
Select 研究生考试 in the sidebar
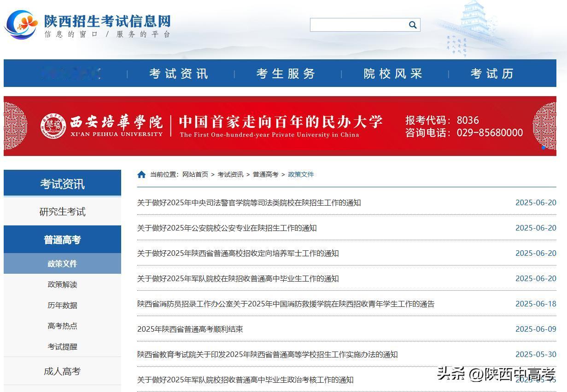point(62,212)
